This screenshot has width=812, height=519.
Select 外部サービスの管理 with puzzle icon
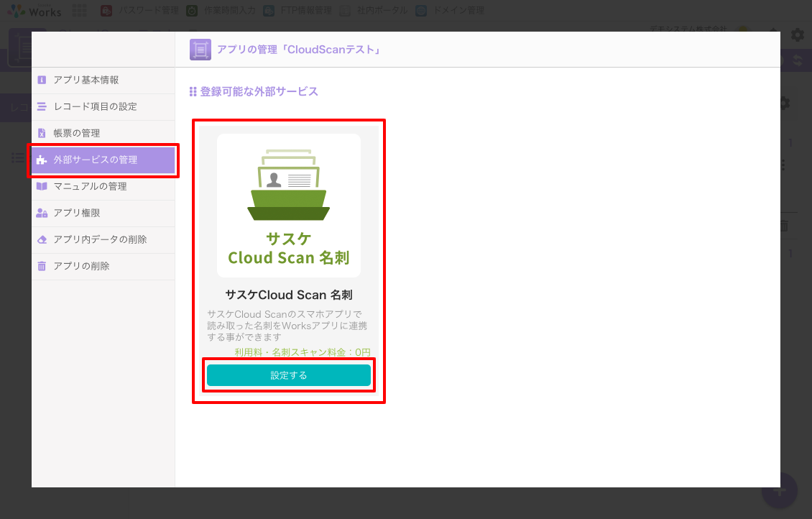[95, 160]
